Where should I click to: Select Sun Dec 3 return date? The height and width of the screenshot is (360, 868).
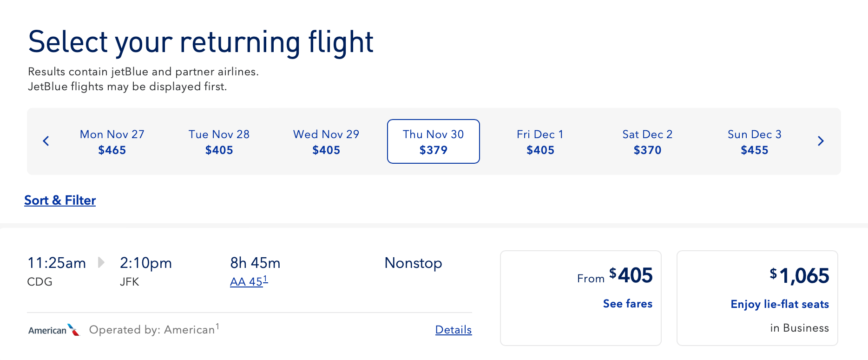coord(754,141)
